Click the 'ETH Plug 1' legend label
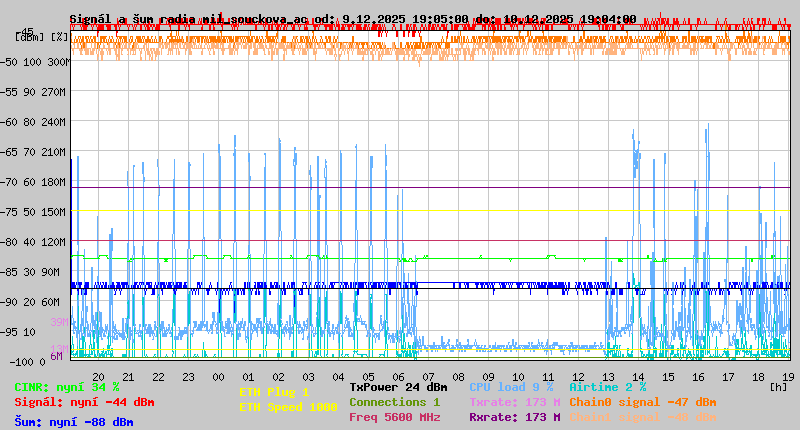Image resolution: width=800 pixels, height=430 pixels. tap(274, 392)
